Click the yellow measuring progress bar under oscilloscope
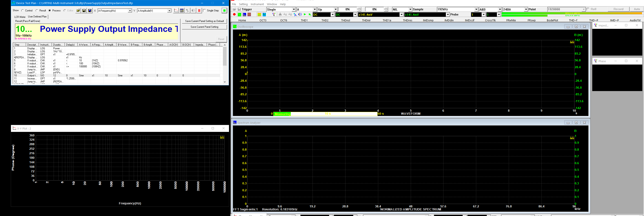644x216 pixels. click(x=325, y=114)
